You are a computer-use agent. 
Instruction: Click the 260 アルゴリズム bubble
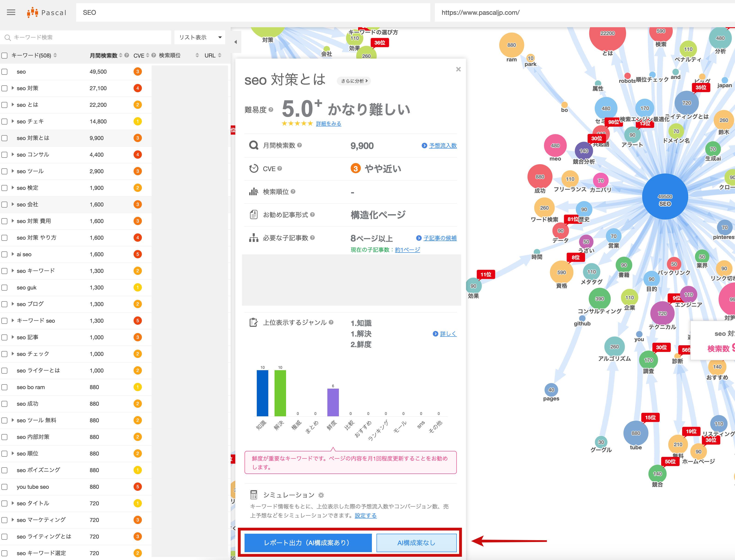click(x=614, y=347)
